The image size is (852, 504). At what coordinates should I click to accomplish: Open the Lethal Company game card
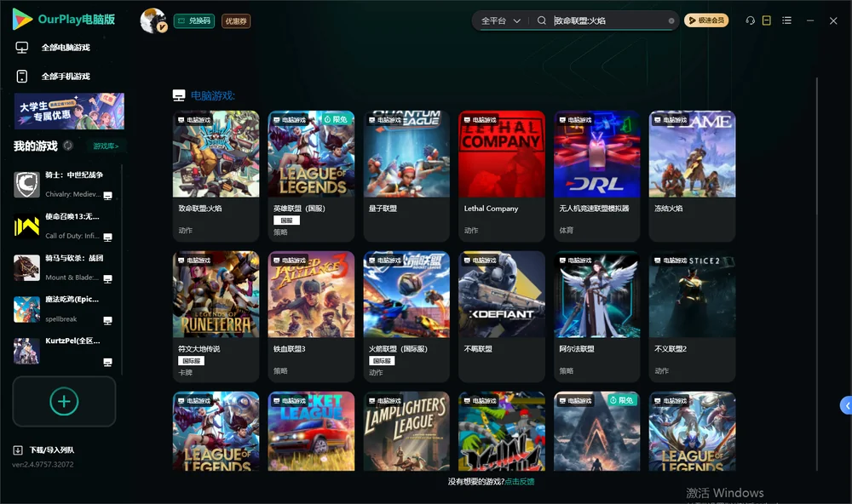pyautogui.click(x=502, y=176)
